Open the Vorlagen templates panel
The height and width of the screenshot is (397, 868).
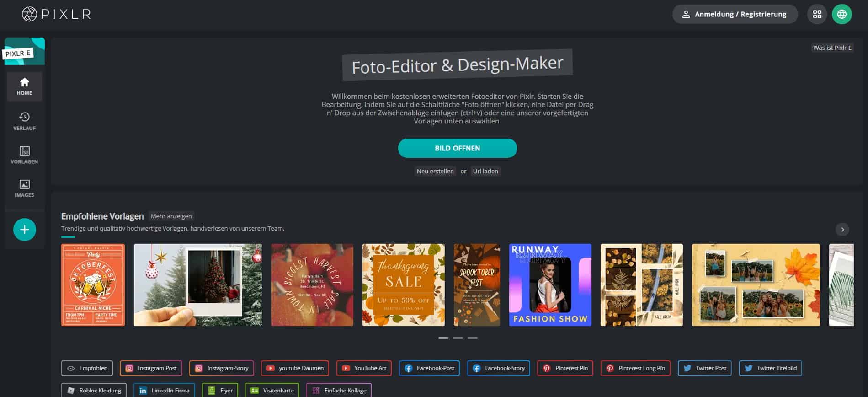tap(25, 155)
